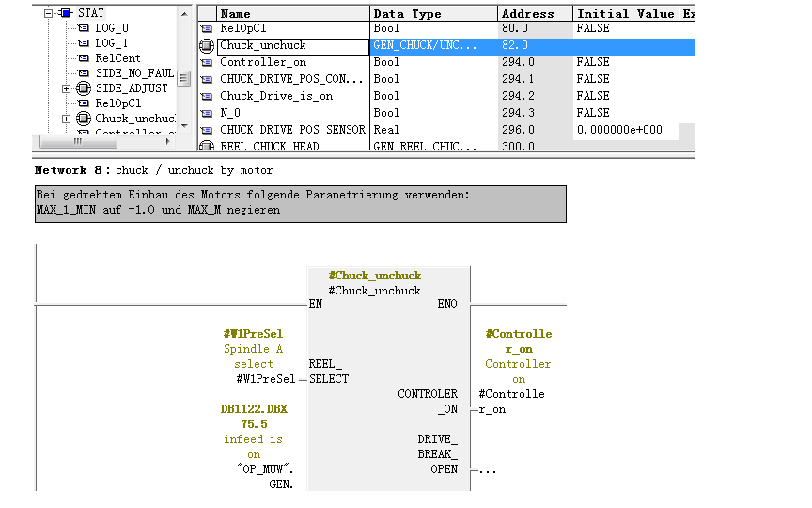
Task: Select LOG_0 in the tree
Action: coord(111,28)
